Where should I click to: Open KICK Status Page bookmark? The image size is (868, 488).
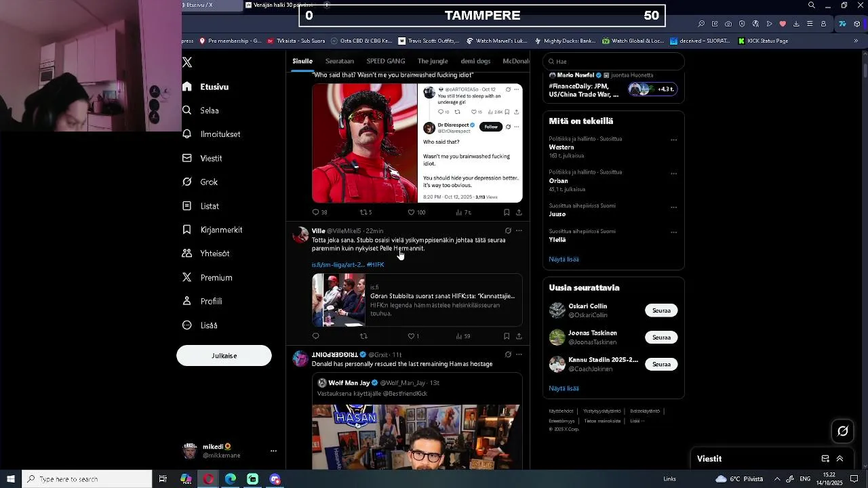pyautogui.click(x=762, y=41)
